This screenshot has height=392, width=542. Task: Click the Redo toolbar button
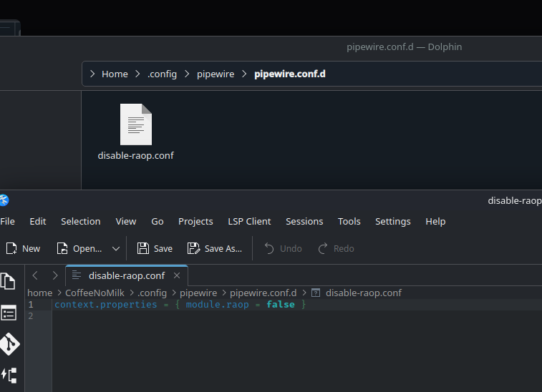click(336, 248)
